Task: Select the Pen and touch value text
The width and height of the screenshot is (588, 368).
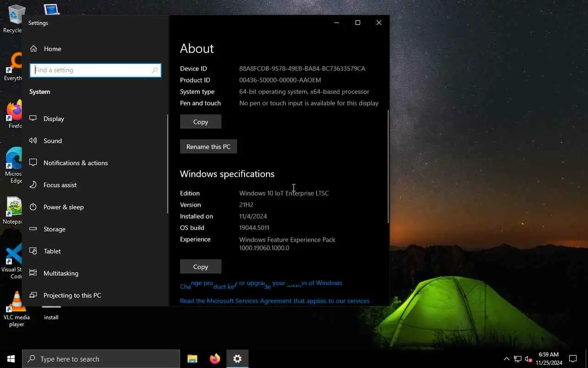Action: pyautogui.click(x=309, y=103)
